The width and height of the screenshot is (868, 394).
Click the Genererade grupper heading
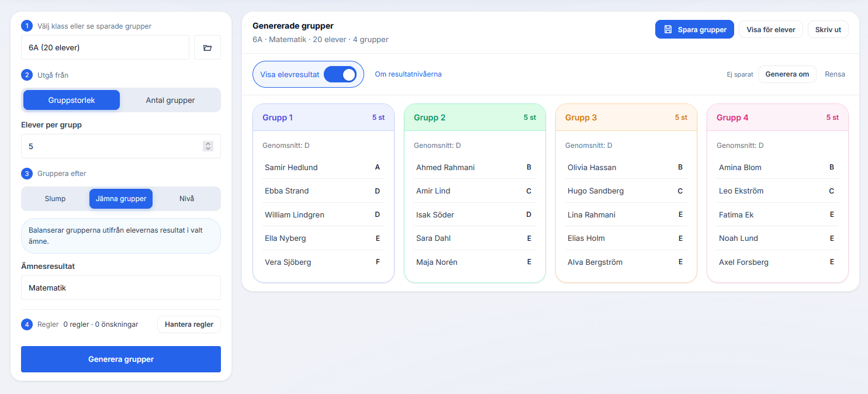pos(293,26)
